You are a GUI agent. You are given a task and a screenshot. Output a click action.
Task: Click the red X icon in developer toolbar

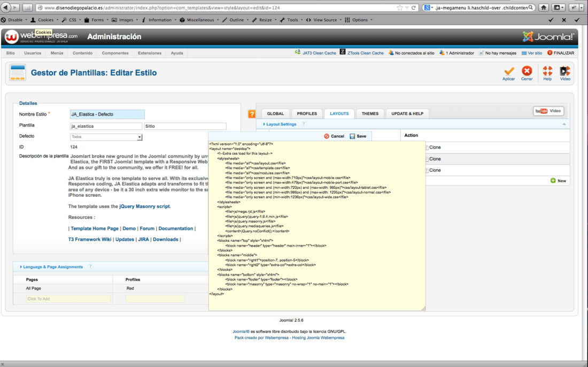pos(563,20)
